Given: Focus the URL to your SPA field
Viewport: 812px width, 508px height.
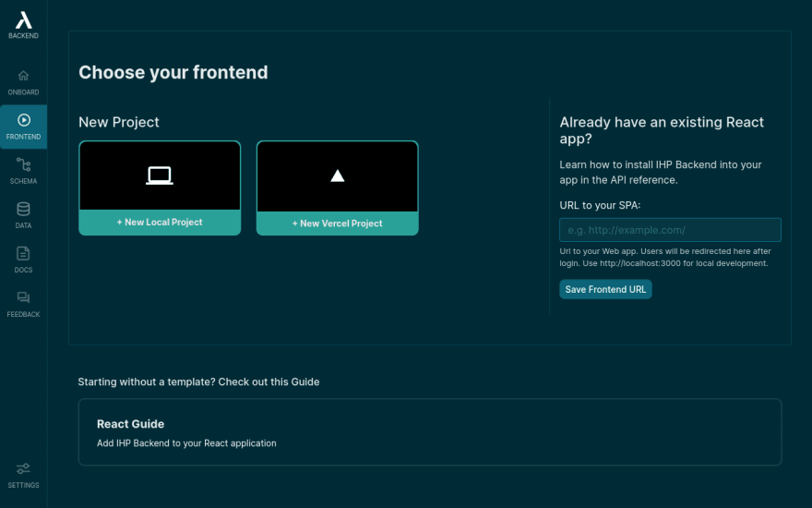Looking at the screenshot, I should 670,230.
